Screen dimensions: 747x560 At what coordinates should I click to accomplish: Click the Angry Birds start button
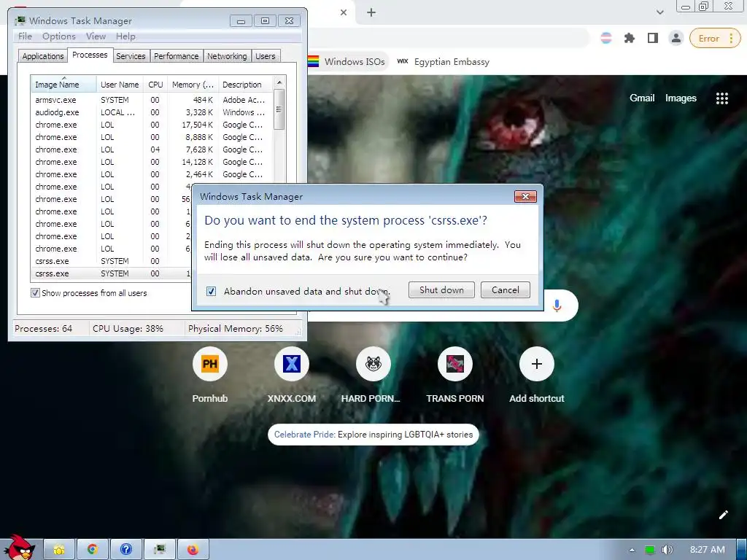19,547
